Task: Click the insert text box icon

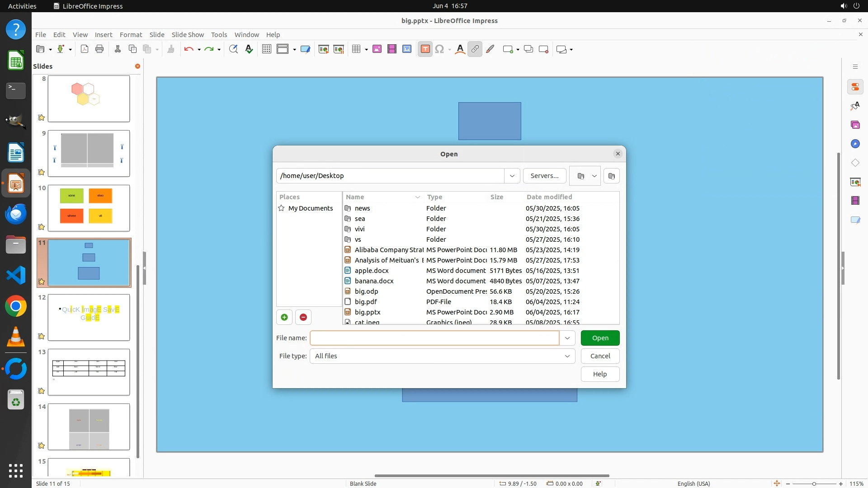Action: (x=425, y=49)
